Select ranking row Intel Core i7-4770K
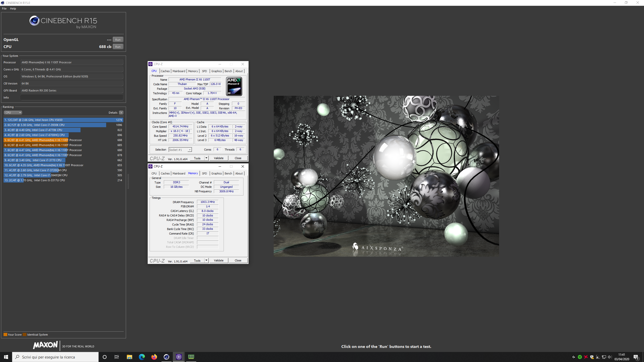The image size is (644, 362). pyautogui.click(x=63, y=130)
